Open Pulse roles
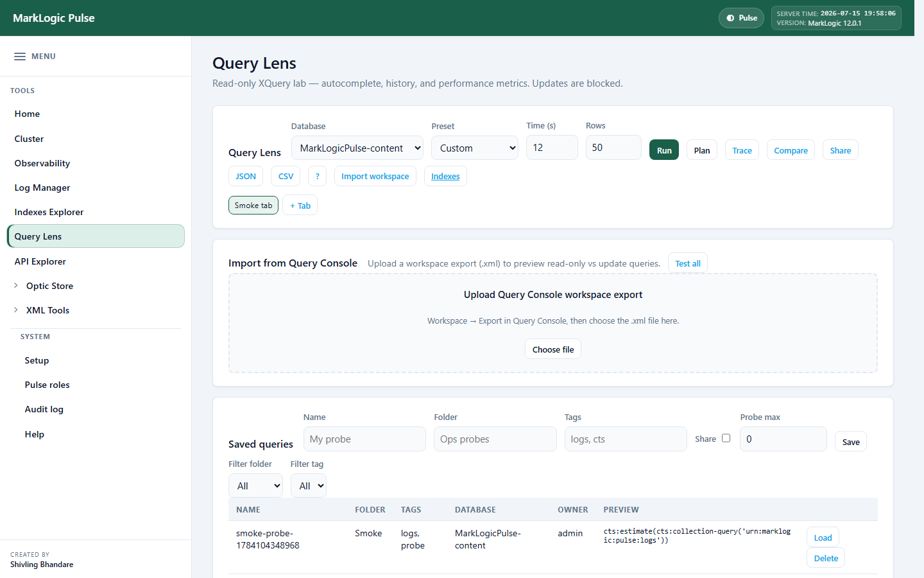 (x=47, y=385)
